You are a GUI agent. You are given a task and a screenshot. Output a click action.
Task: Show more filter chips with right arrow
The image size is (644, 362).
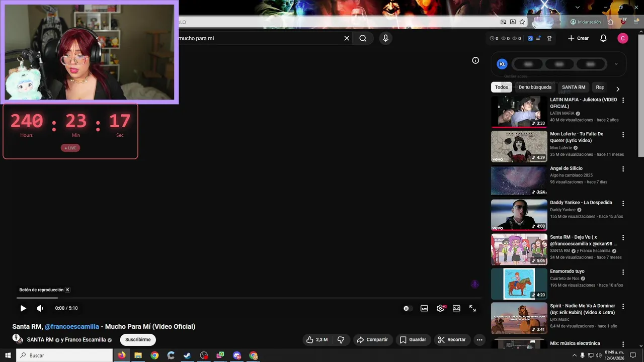(x=618, y=89)
